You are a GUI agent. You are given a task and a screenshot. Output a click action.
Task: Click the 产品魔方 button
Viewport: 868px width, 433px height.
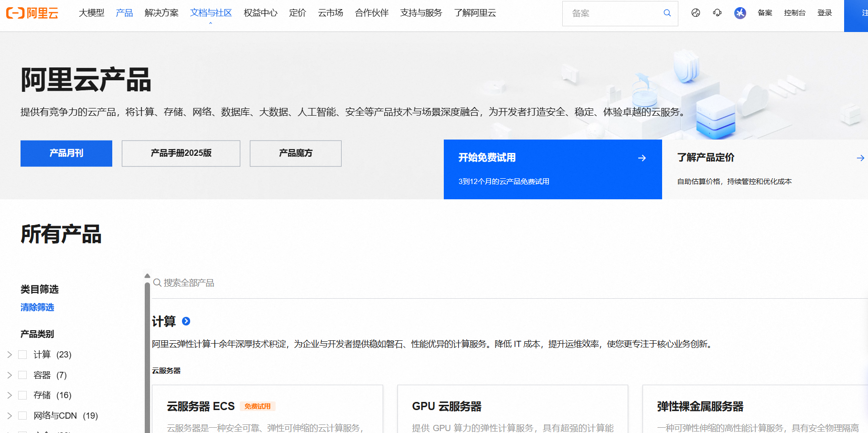[x=296, y=153]
